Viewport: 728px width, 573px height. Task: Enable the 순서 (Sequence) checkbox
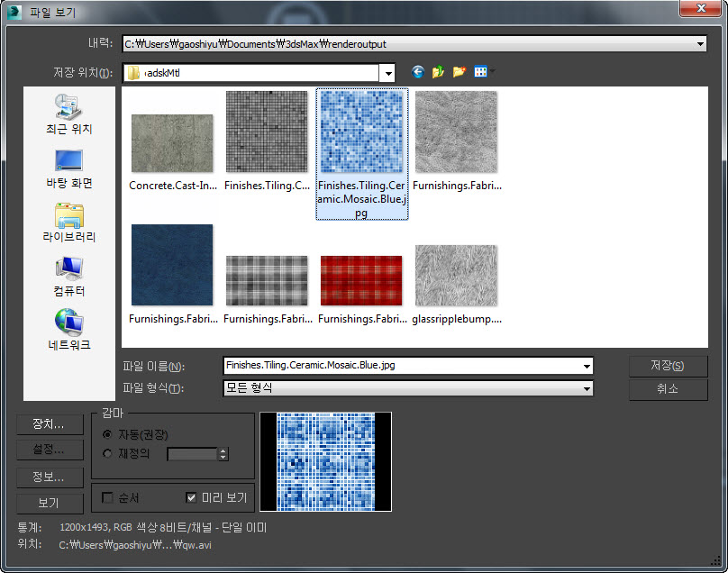108,497
